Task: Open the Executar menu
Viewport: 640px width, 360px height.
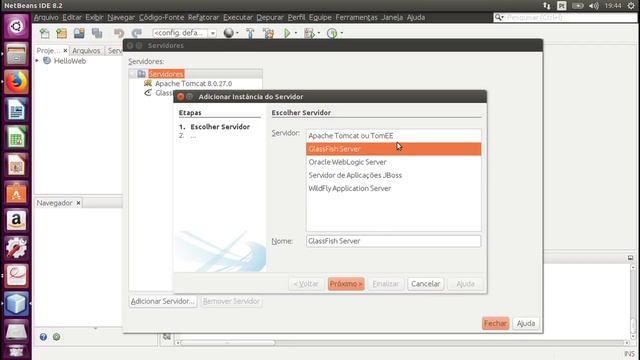Action: click(x=238, y=18)
